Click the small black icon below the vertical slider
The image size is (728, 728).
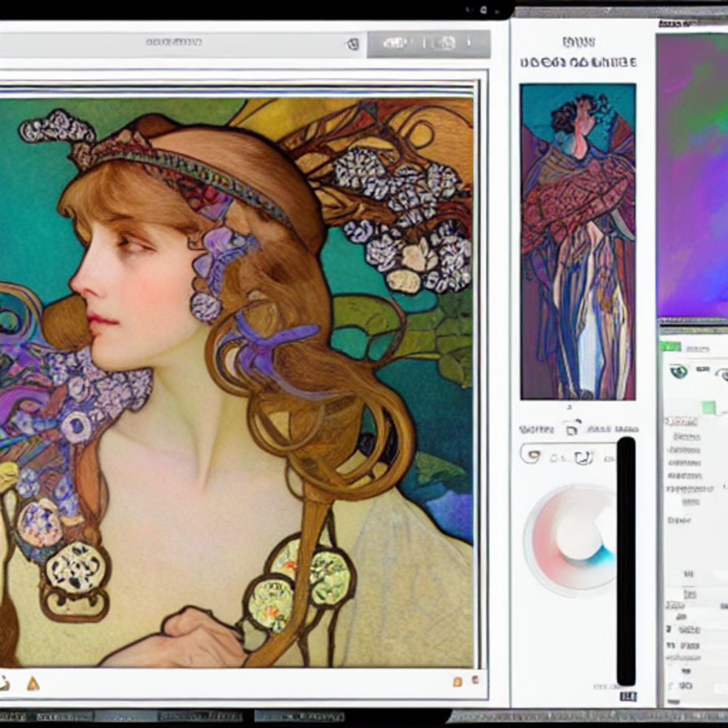(628, 697)
